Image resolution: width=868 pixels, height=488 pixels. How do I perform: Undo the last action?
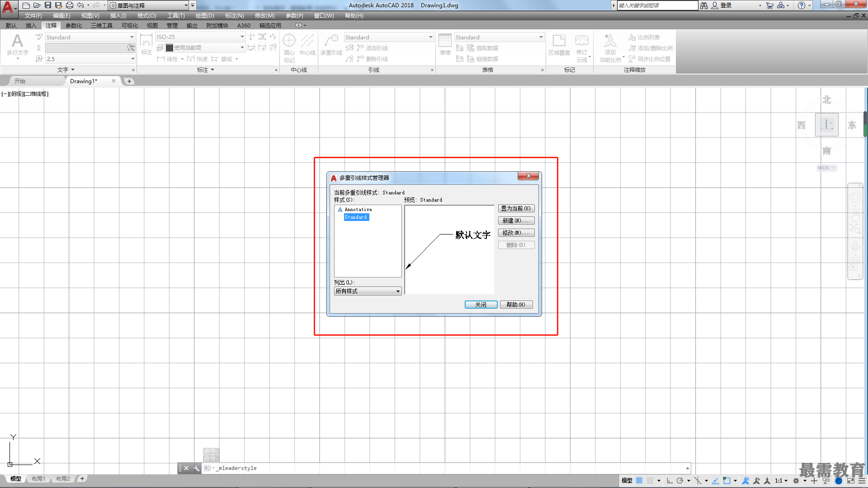click(x=80, y=5)
